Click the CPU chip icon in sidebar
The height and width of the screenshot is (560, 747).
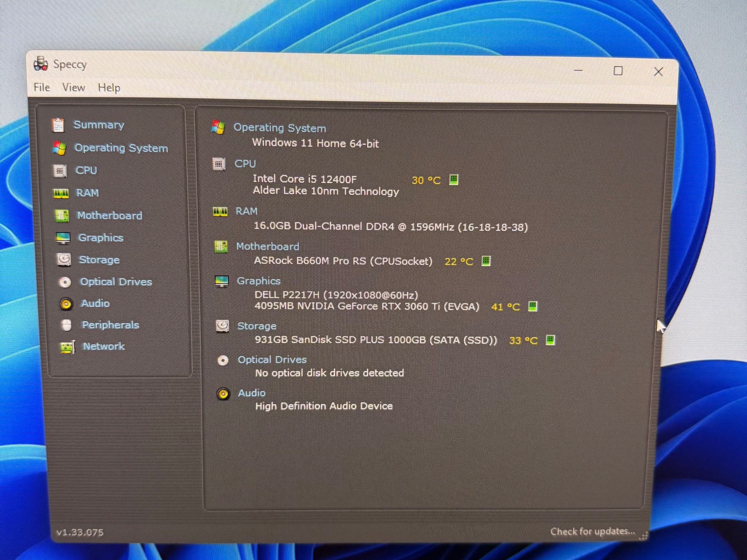(x=60, y=171)
